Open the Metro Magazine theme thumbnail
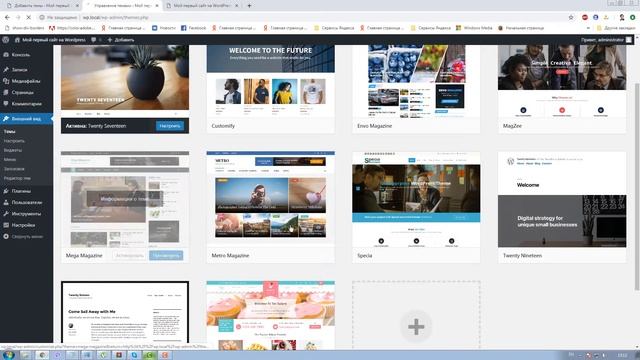 click(271, 199)
